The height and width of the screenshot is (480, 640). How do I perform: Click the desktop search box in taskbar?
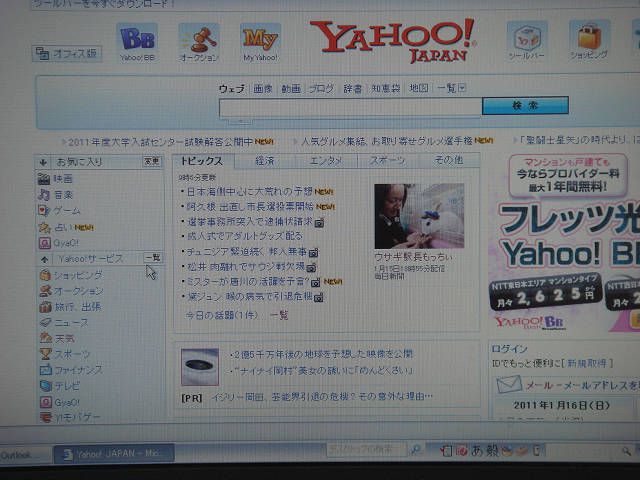[367, 449]
